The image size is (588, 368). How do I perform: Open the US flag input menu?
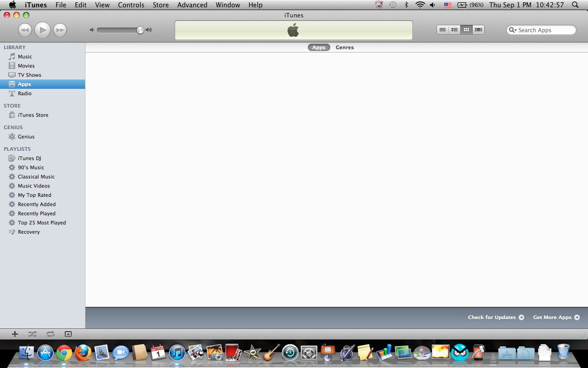coord(448,5)
